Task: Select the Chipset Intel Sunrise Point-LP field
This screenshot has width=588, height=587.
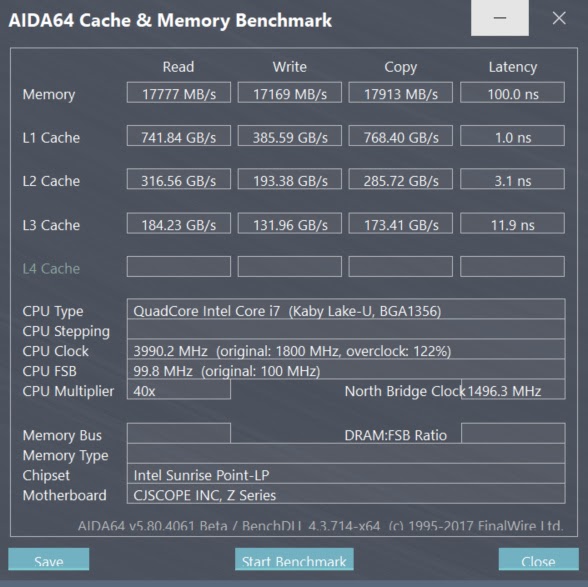Action: [346, 474]
